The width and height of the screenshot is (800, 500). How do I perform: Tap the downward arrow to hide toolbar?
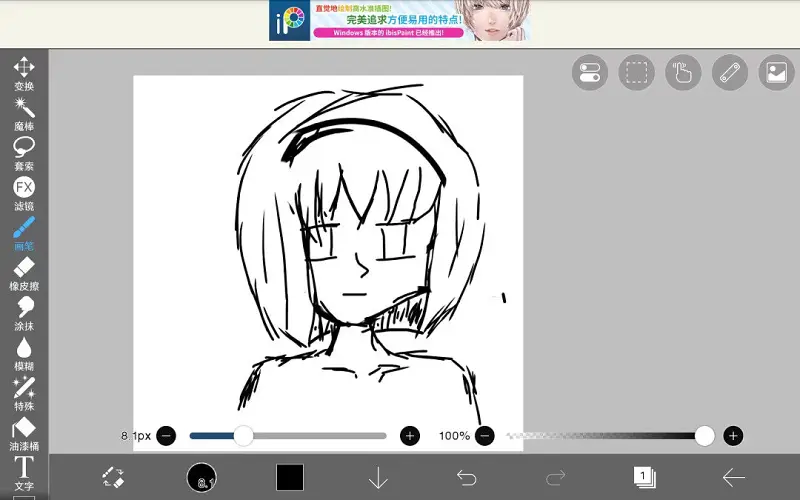pyautogui.click(x=378, y=478)
